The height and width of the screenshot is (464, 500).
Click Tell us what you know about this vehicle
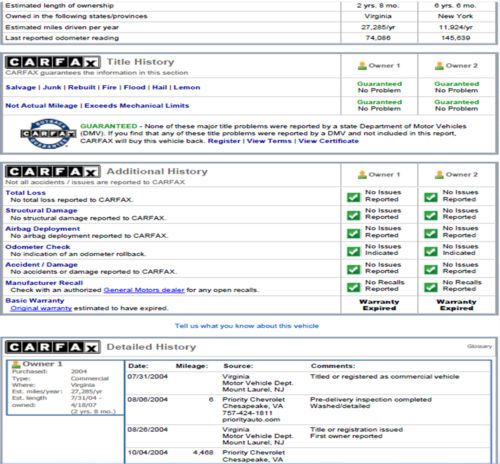[247, 326]
